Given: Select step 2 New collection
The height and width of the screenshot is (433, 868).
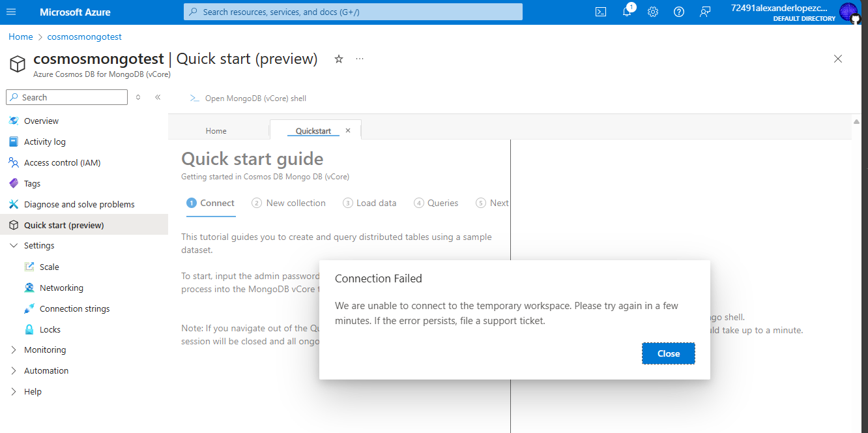Looking at the screenshot, I should click(289, 203).
